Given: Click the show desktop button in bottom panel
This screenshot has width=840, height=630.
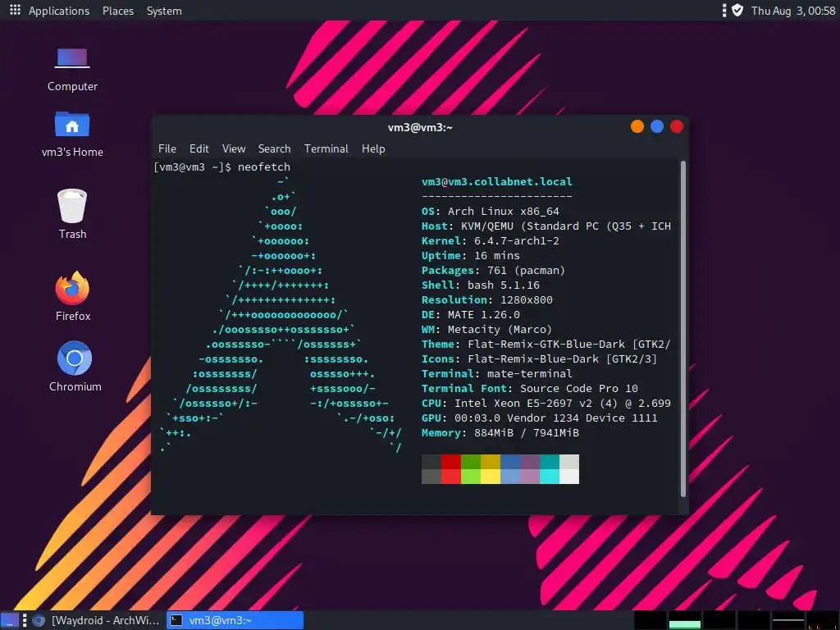Looking at the screenshot, I should tap(10, 620).
